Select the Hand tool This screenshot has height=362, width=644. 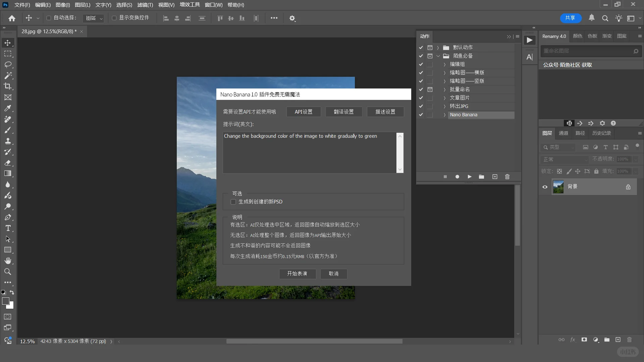coord(8,261)
